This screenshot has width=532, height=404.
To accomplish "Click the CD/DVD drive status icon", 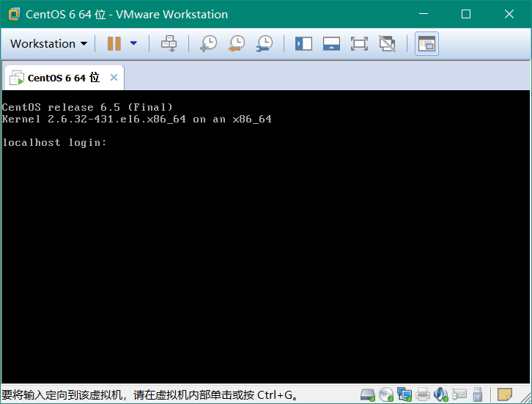I will [386, 394].
